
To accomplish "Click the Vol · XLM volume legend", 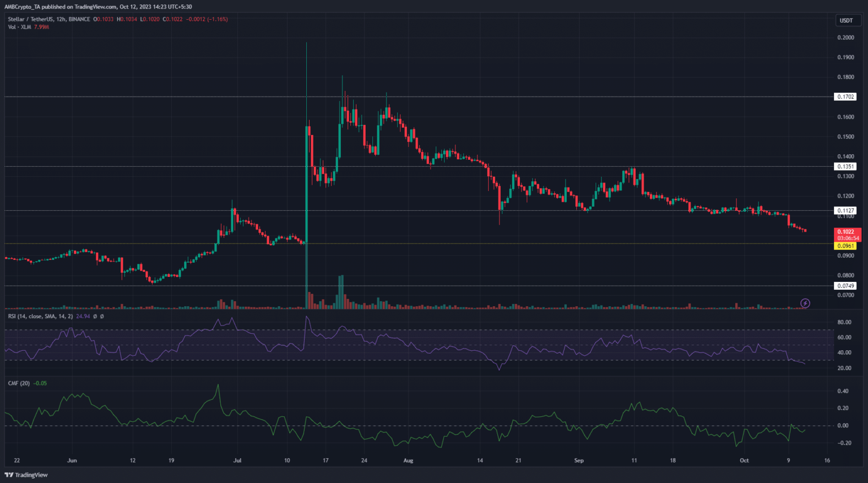I will coord(20,27).
